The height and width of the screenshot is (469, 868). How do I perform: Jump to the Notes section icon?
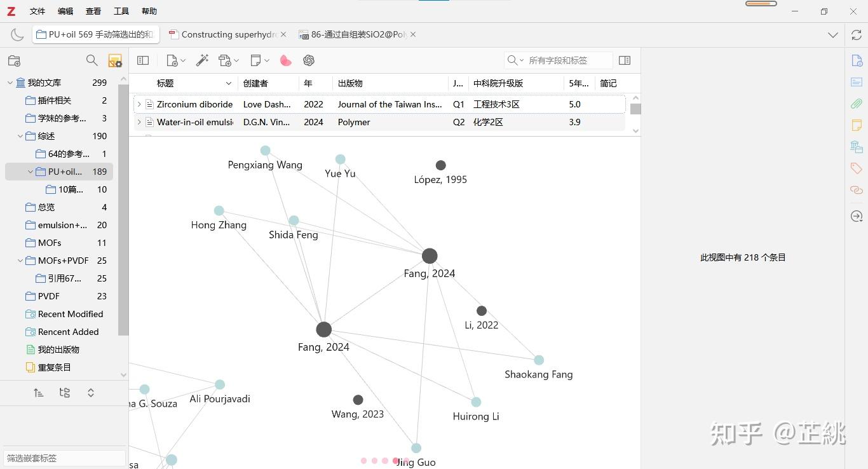(857, 125)
